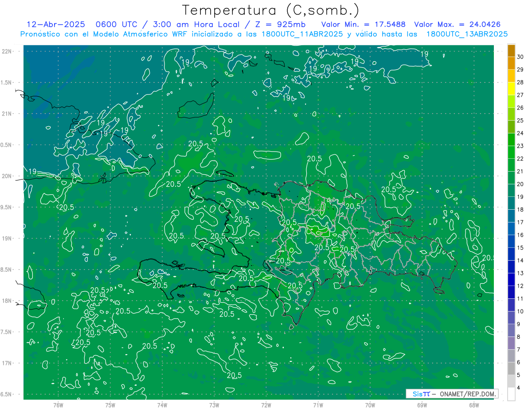
Task: Click the "Temperatura (C,somb.)" chart title
Action: [x=270, y=11]
